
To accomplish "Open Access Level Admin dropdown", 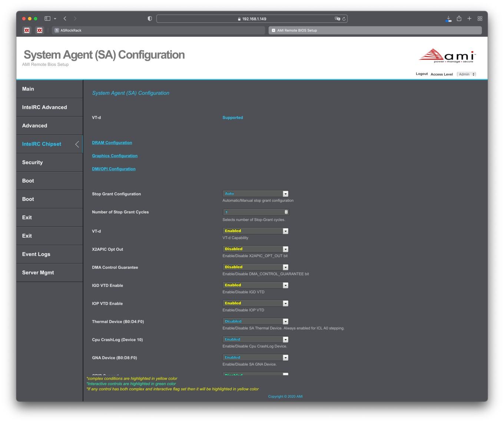I will pos(466,74).
